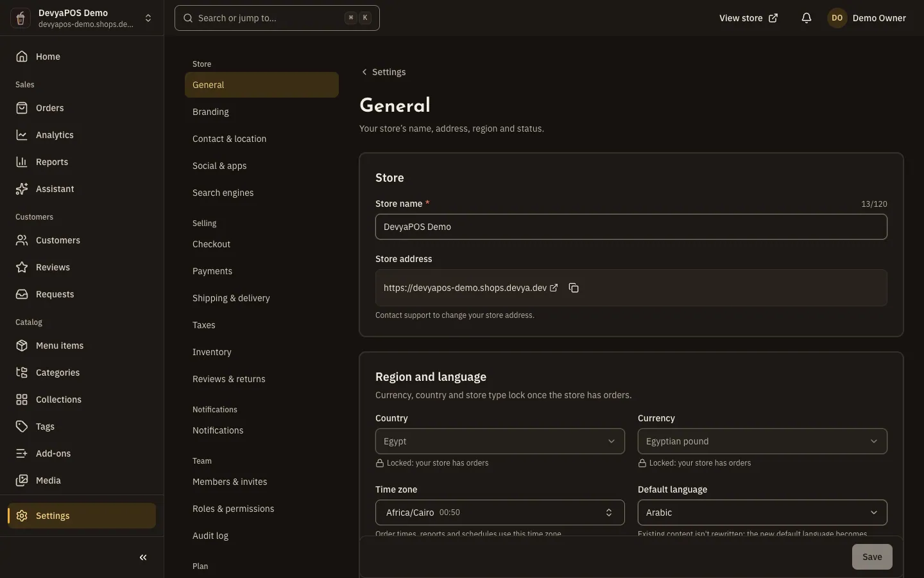The height and width of the screenshot is (578, 924).
Task: Click the Store name input field
Action: [x=631, y=227]
